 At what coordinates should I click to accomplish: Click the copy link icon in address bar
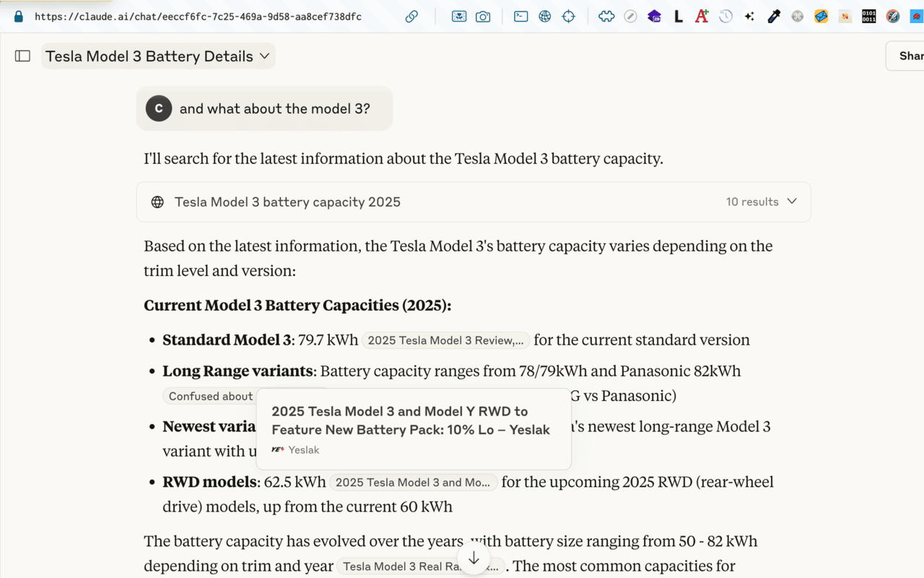[x=411, y=17]
